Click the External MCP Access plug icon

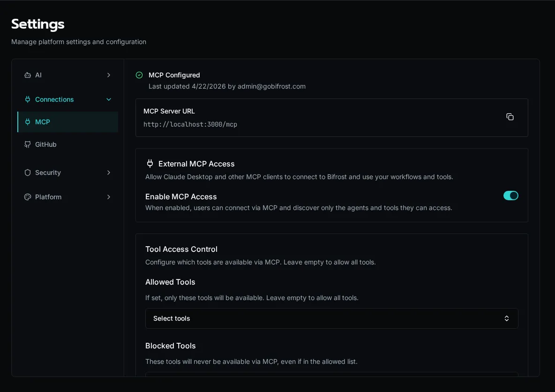pyautogui.click(x=150, y=164)
